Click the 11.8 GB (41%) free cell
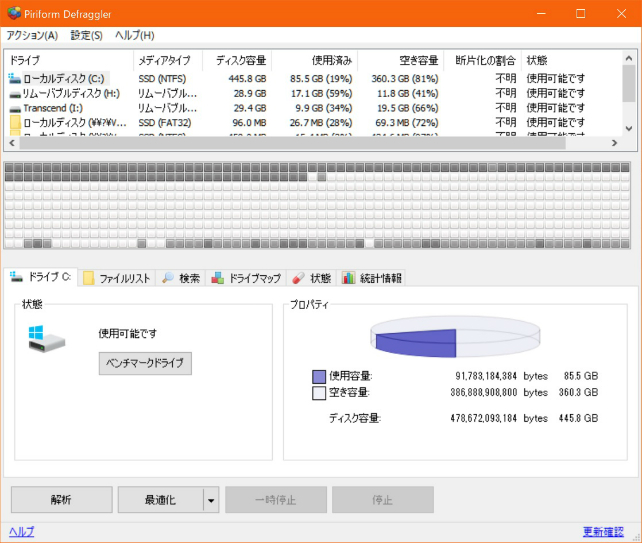Viewport: 642px width, 543px height. click(407, 93)
